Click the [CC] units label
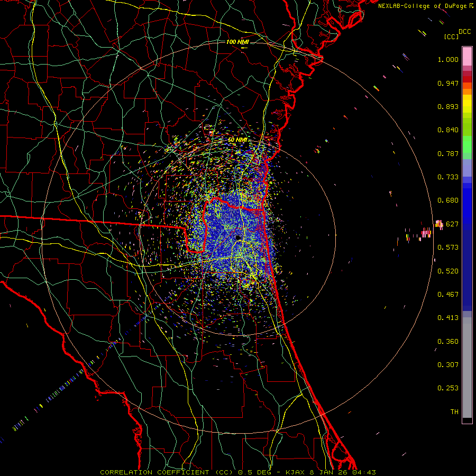This screenshot has height=476, width=476. coord(451,36)
